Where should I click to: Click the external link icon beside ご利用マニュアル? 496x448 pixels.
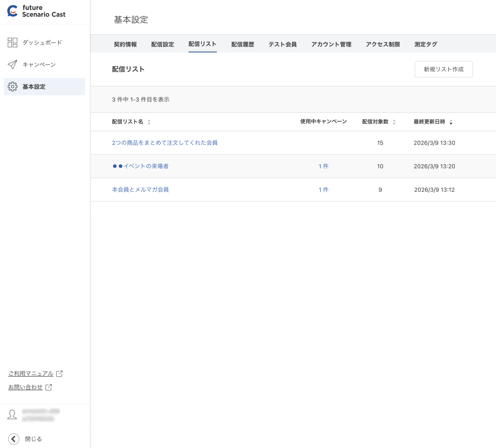pyautogui.click(x=59, y=373)
